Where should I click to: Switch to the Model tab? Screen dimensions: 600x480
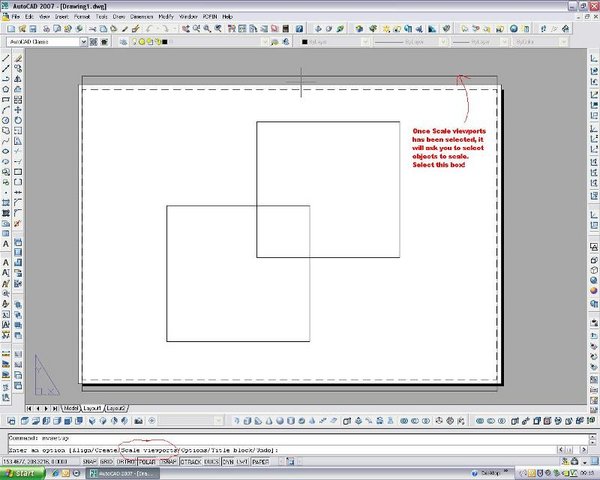(71, 408)
